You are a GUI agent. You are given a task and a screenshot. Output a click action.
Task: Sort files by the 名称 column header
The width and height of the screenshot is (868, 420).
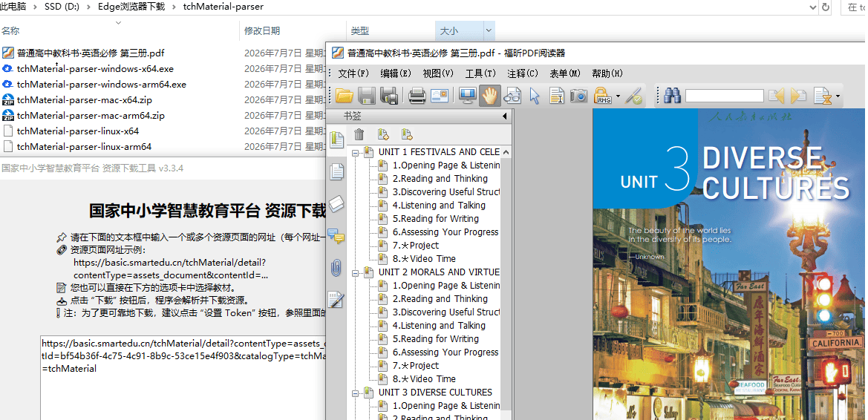[x=119, y=31]
